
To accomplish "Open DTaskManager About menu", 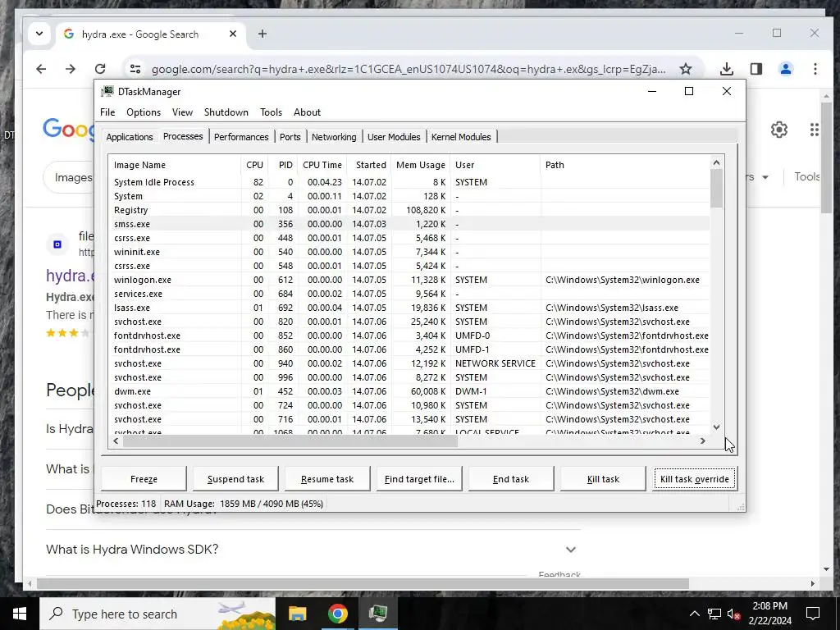I will click(x=307, y=112).
